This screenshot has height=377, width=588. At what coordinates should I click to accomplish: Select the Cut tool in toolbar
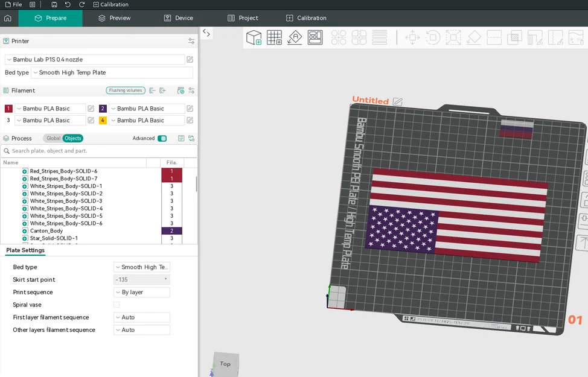click(494, 37)
